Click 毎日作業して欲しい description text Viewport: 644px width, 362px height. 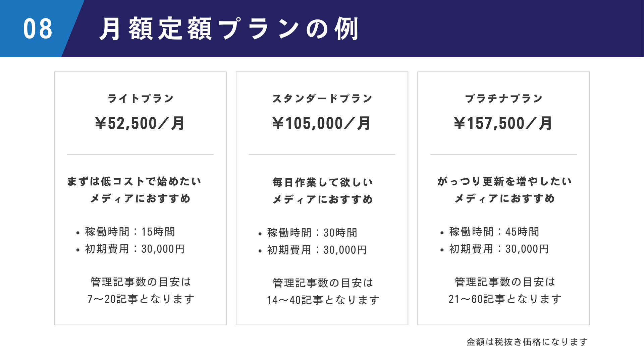[322, 182]
